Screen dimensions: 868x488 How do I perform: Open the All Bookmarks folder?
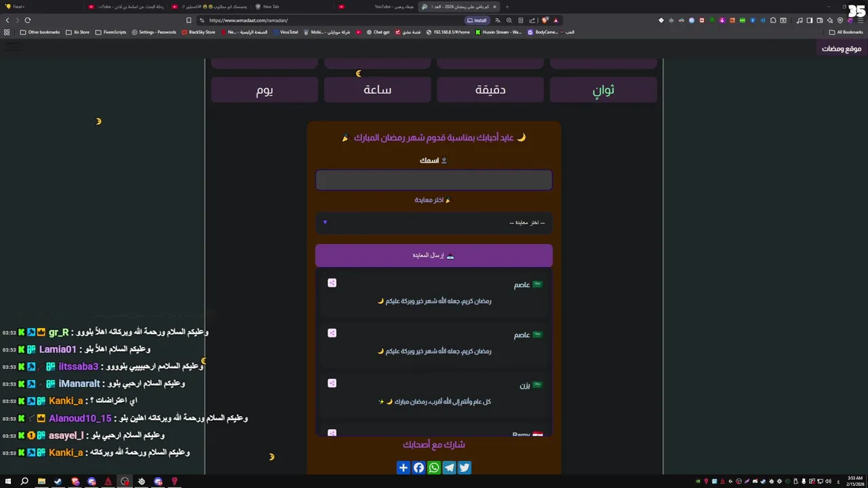(x=846, y=32)
